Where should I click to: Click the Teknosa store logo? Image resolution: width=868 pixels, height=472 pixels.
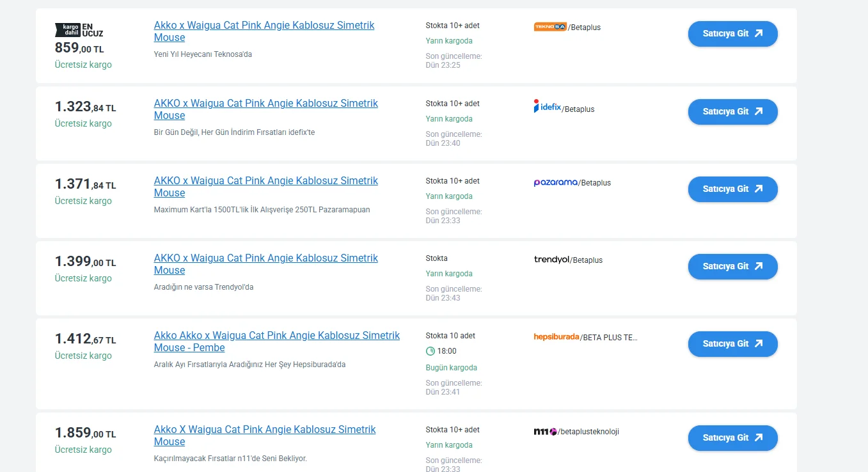click(x=550, y=27)
